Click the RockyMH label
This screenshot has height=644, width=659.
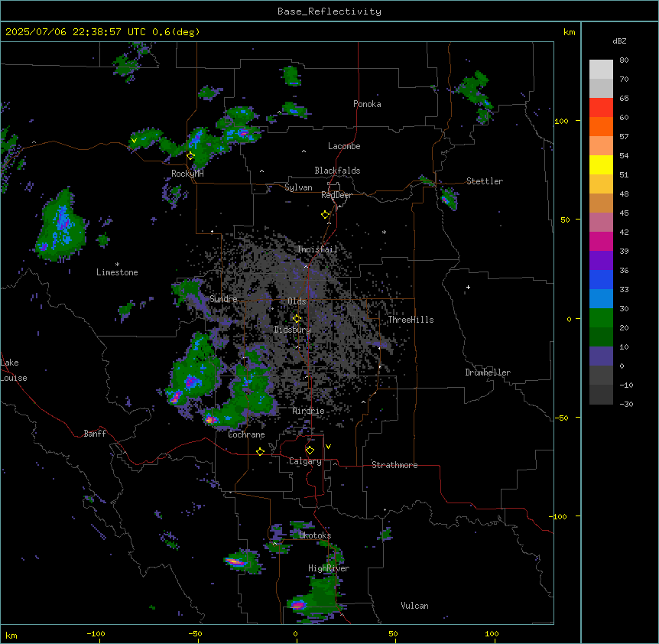pos(187,174)
